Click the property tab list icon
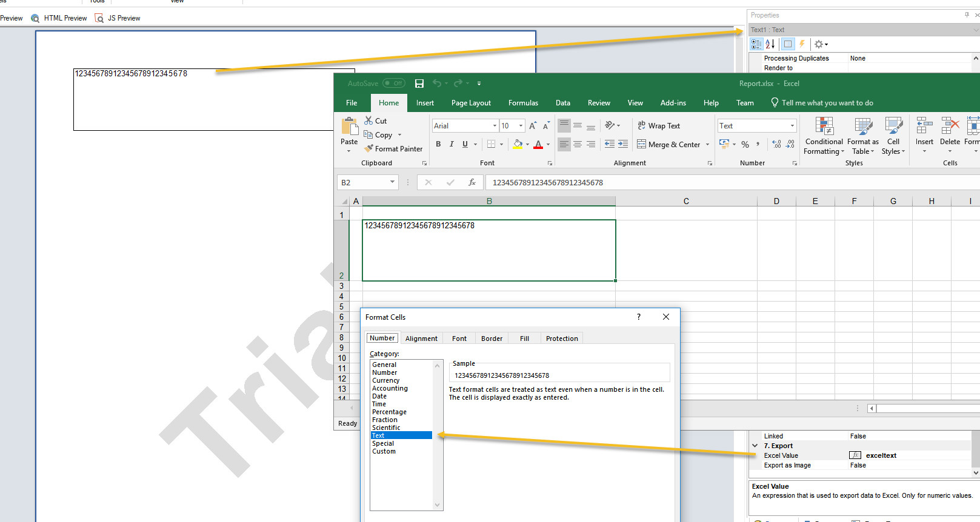Viewport: 980px width, 522px height. pyautogui.click(x=788, y=44)
